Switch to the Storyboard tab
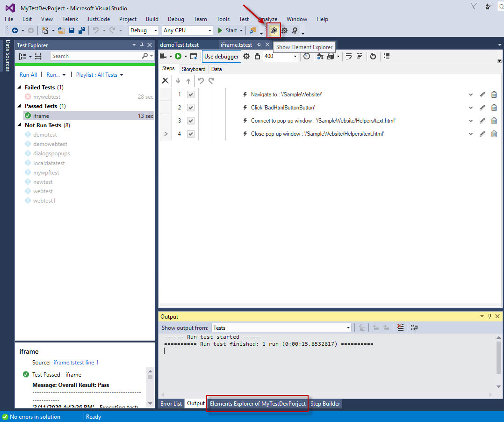Viewport: 504px width, 422px height. pyautogui.click(x=194, y=69)
